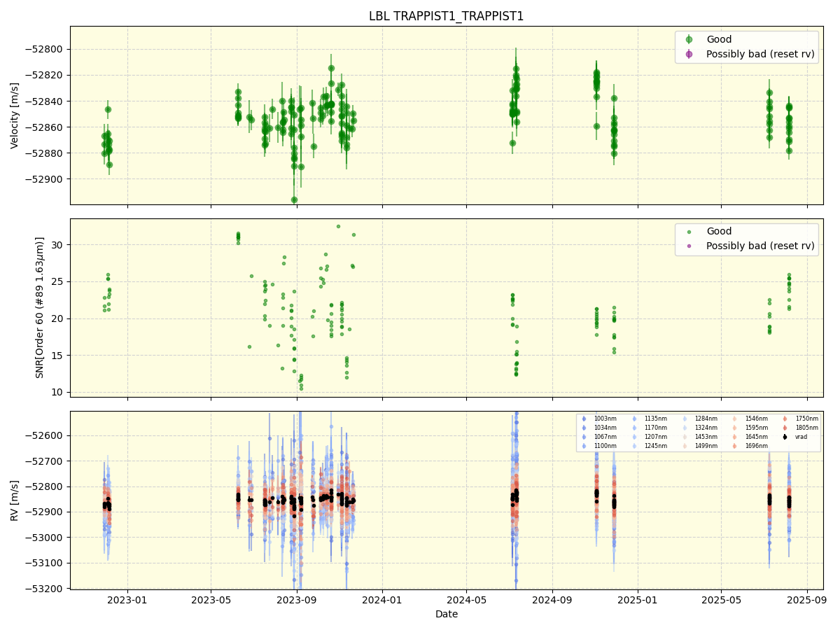Click the -52700 RV tick label
This screenshot has height=630, width=840.
(x=45, y=461)
